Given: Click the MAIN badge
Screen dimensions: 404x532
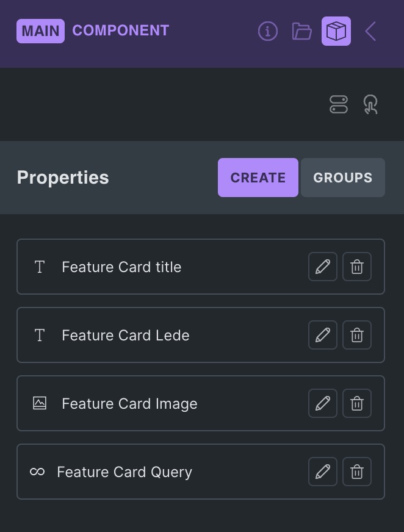Looking at the screenshot, I should [x=40, y=31].
